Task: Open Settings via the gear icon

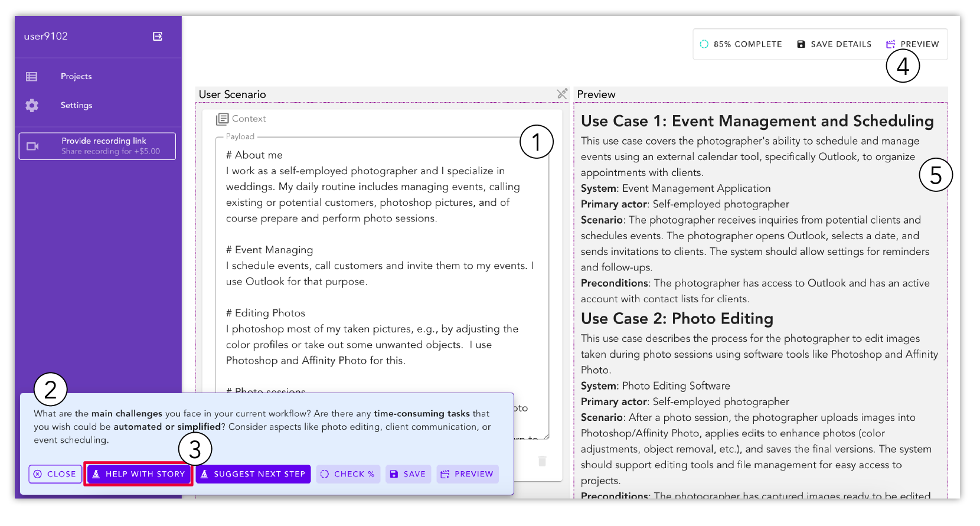Action: tap(32, 106)
